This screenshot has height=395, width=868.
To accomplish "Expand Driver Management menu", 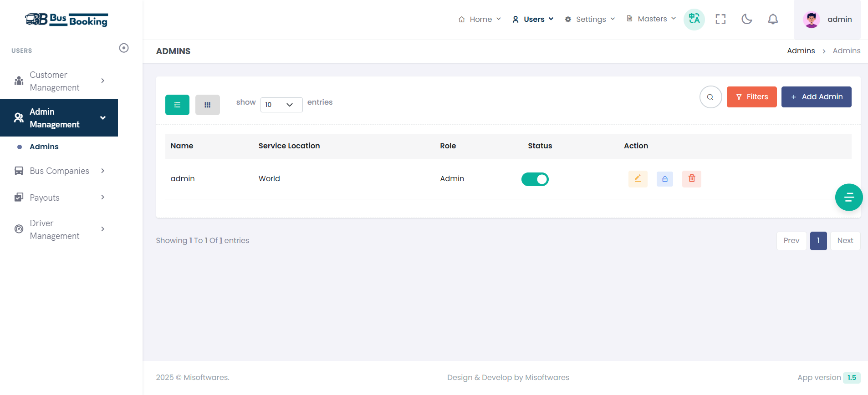I will 59,229.
